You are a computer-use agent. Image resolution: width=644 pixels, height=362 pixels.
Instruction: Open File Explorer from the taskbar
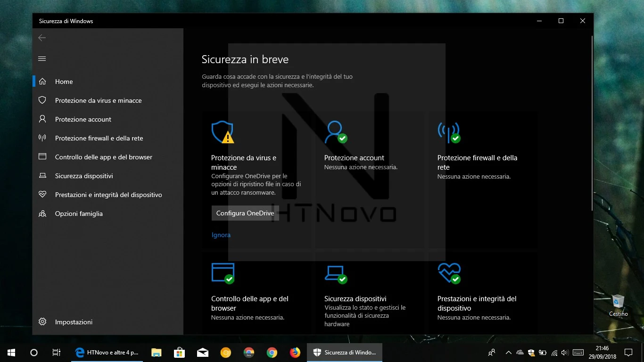click(156, 352)
